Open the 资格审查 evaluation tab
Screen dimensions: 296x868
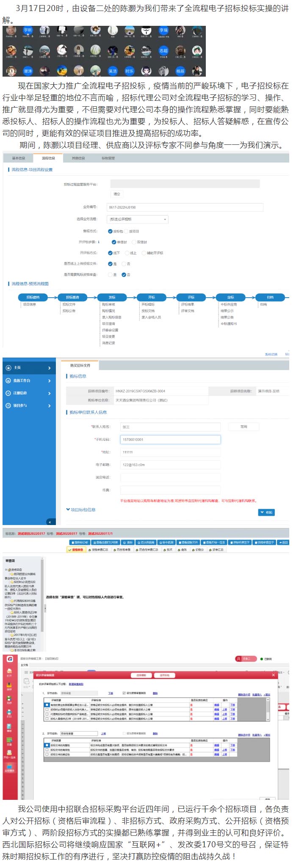[x=76, y=550]
